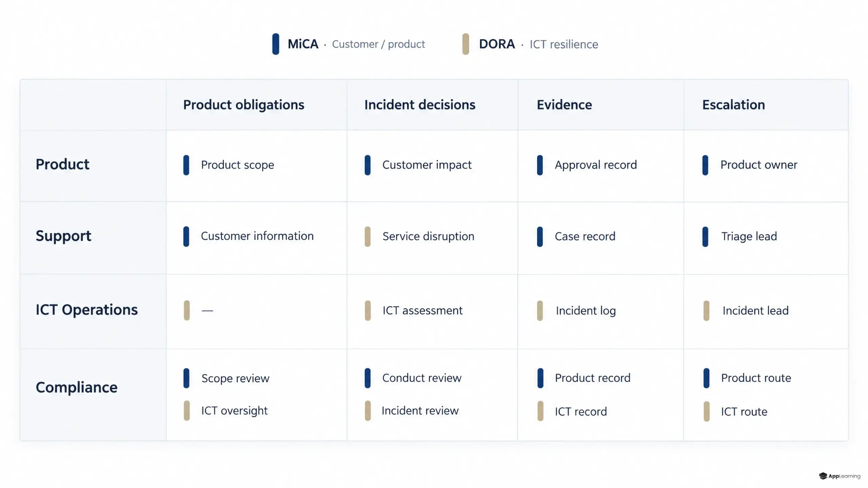Click the 'ICT resilience' legend text
The height and width of the screenshot is (488, 868).
point(564,44)
